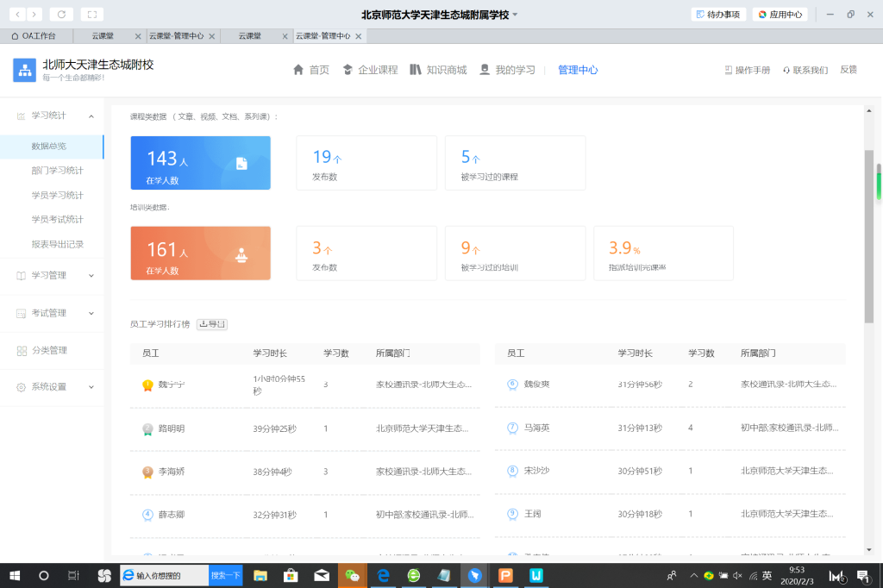Click the page vertical scrollbar thumb
883x588 pixels.
pos(869,236)
